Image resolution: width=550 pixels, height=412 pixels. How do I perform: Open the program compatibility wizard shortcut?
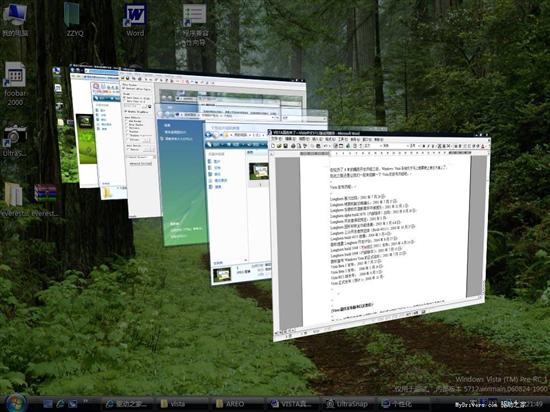click(x=194, y=25)
